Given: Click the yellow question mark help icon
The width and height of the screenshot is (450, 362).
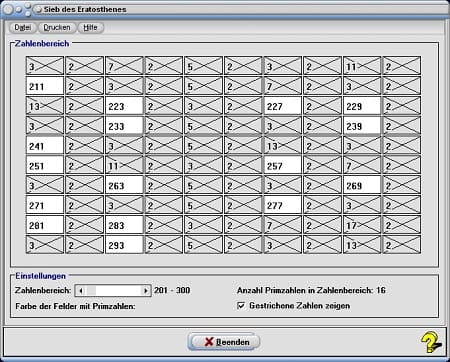Looking at the screenshot, I should pyautogui.click(x=430, y=342).
